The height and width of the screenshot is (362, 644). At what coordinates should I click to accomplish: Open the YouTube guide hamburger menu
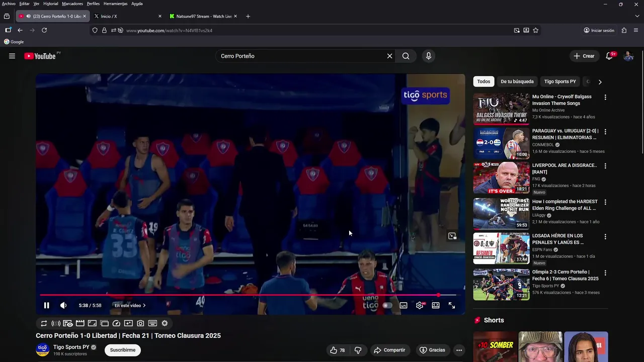12,56
